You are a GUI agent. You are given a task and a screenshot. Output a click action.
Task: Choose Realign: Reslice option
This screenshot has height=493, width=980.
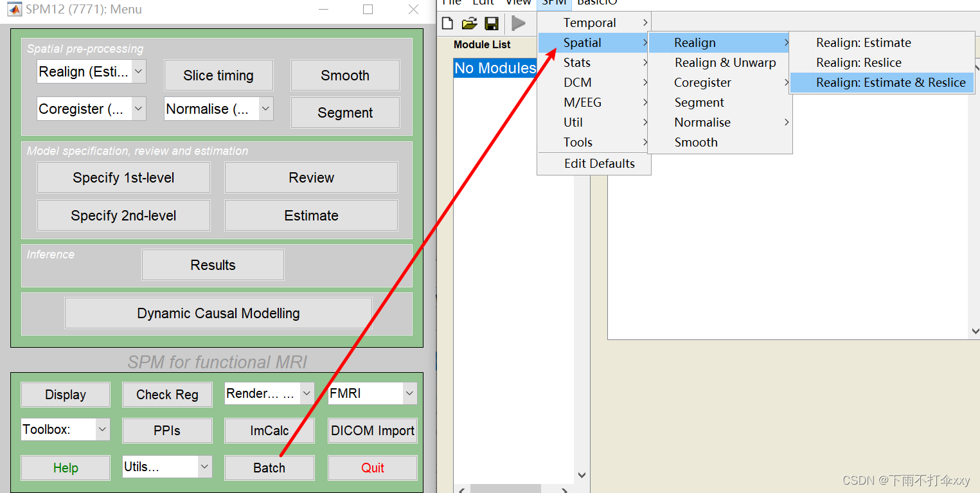click(x=882, y=62)
